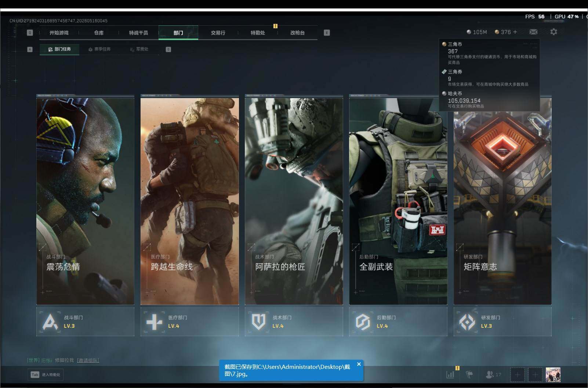Viewport: 588px width, 388px height.
Task: Open the bar chart statistics icon
Action: pos(450,375)
